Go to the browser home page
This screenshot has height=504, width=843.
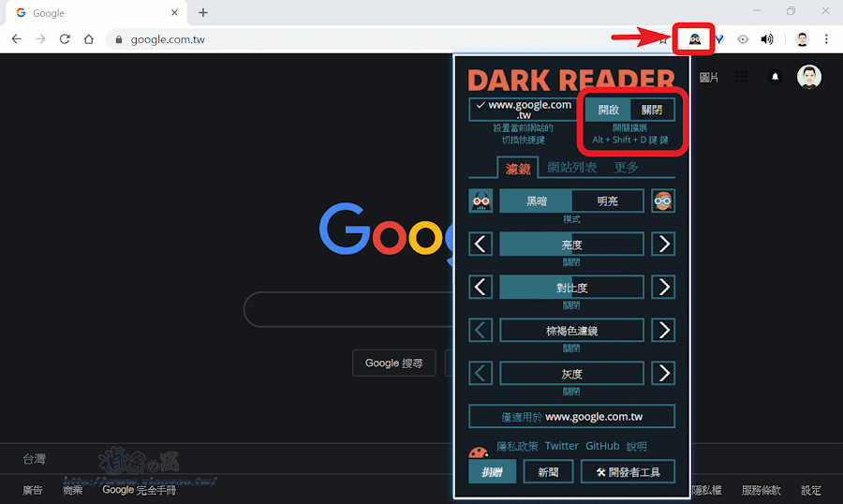coord(89,39)
